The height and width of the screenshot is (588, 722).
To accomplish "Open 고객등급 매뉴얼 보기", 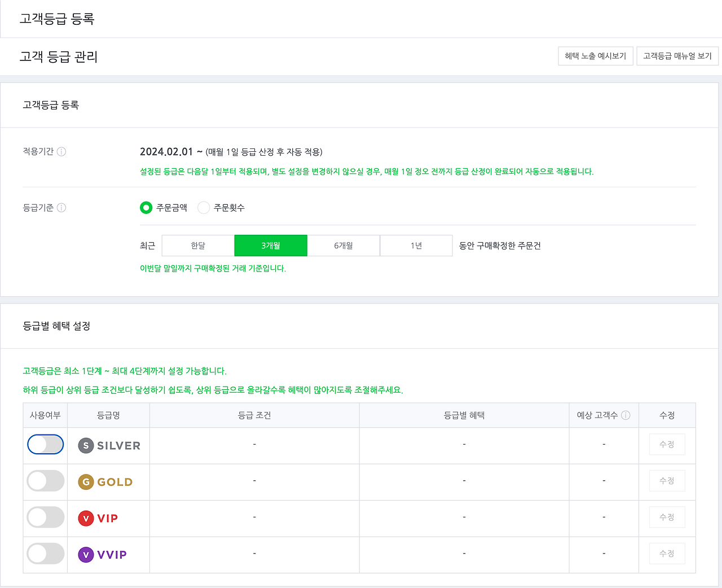I will (677, 56).
